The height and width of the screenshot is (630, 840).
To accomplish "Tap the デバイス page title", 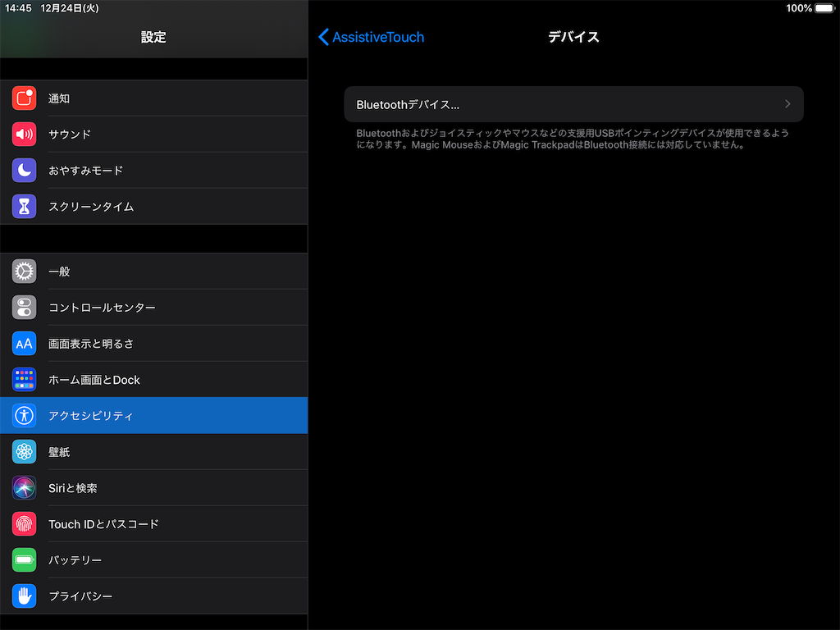I will (x=573, y=37).
